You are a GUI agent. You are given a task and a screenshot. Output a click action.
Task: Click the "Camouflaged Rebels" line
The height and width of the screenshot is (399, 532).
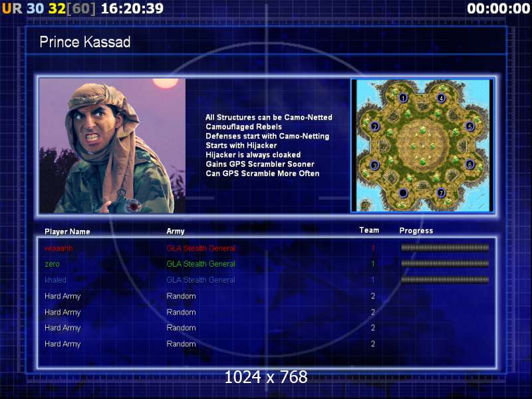pos(243,127)
